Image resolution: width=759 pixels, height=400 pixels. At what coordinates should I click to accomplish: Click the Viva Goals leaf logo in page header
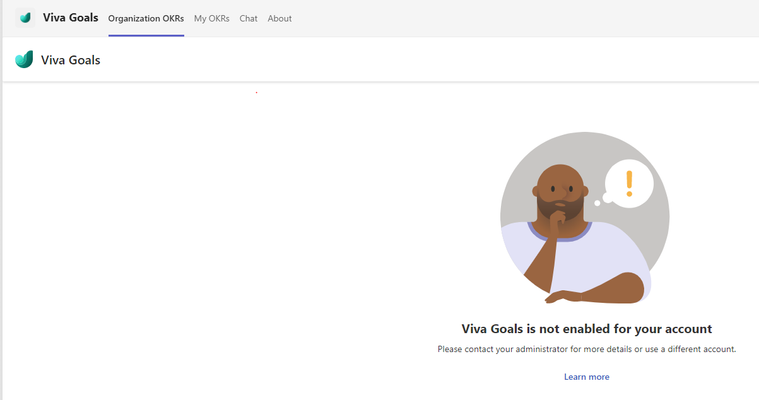pyautogui.click(x=24, y=60)
